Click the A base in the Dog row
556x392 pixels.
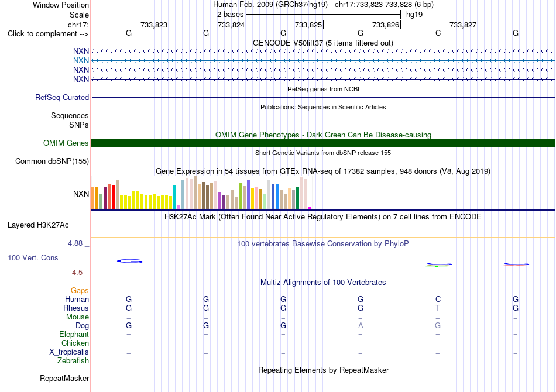(361, 325)
